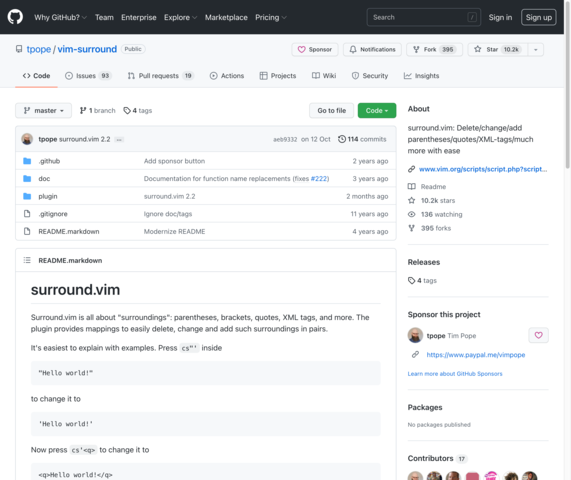Switch to the Code tab
This screenshot has height=480, width=571.
click(x=36, y=76)
